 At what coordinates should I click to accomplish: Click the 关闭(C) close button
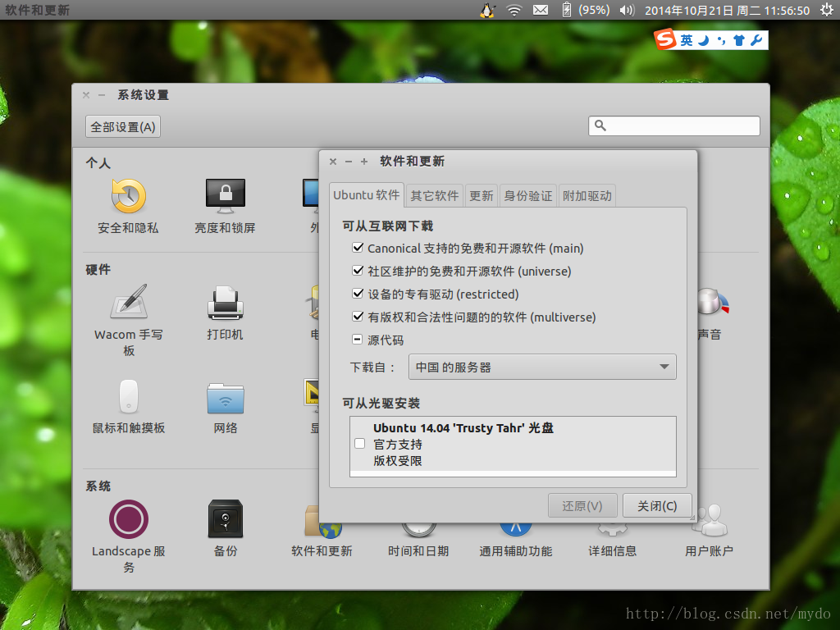click(x=657, y=505)
